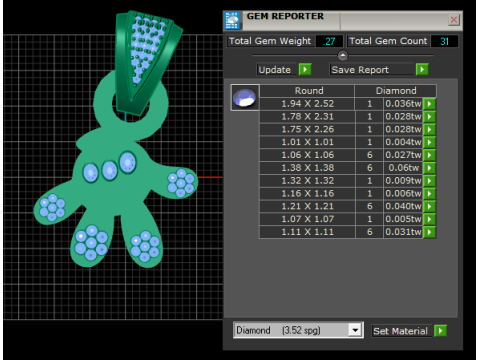The height and width of the screenshot is (360, 480).
Task: Collapse panel with round arrow handle
Action: (343, 55)
